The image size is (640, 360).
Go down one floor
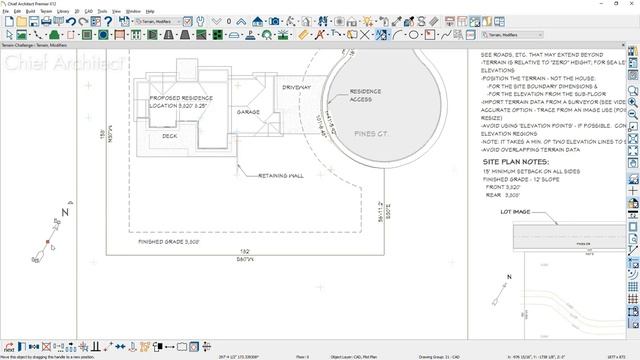[x=217, y=21]
